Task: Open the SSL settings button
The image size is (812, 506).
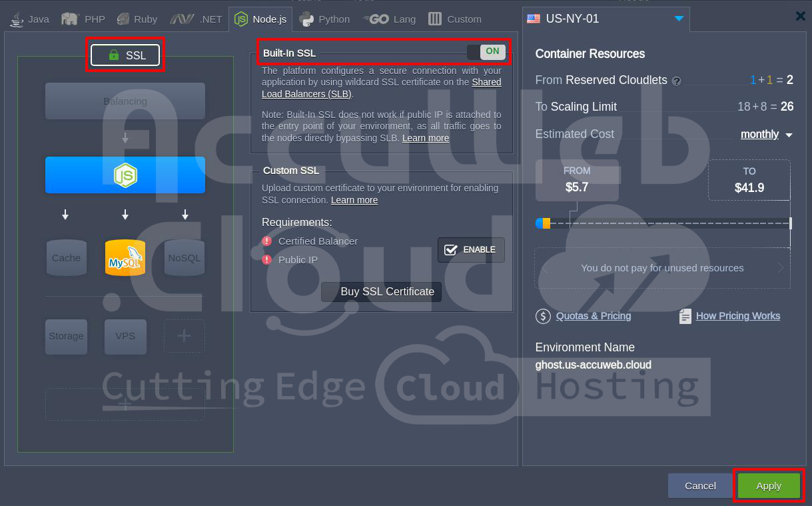Action: click(x=125, y=55)
